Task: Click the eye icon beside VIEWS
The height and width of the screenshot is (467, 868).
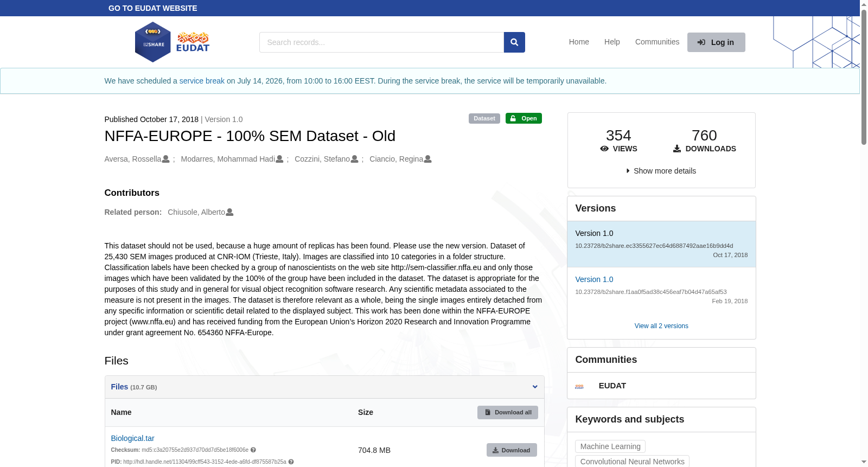Action: 604,149
